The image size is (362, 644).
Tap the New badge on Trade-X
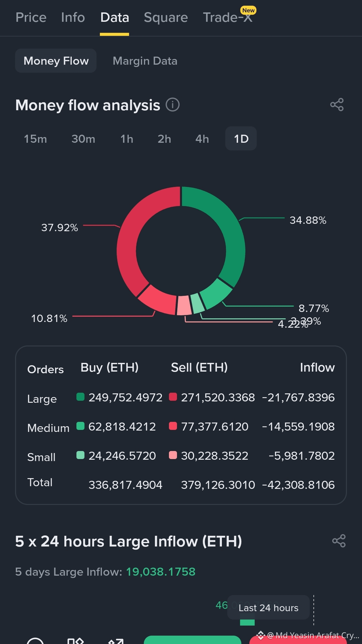tap(248, 10)
